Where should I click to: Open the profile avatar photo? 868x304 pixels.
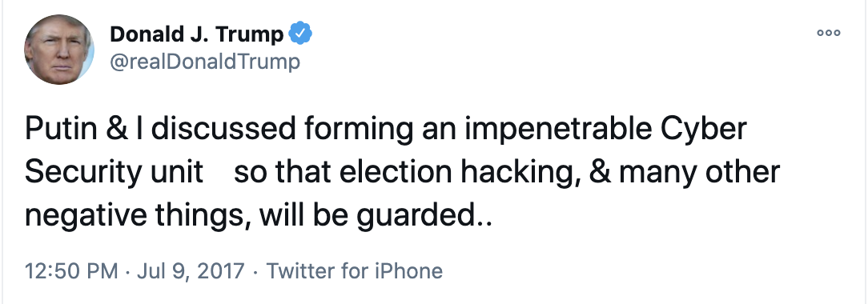point(58,49)
